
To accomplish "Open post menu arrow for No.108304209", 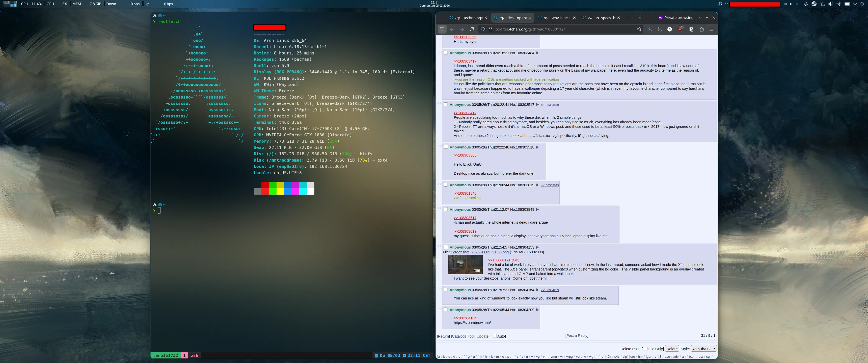I will coord(537,310).
